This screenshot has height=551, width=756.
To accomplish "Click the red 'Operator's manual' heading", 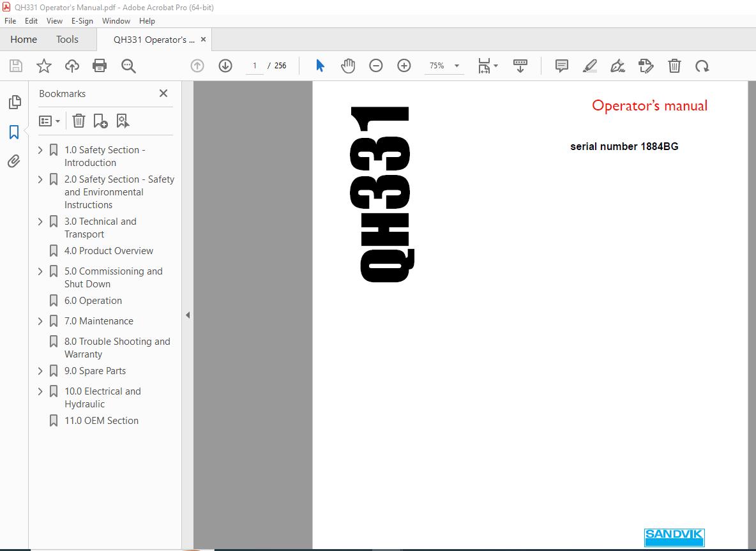I will click(649, 105).
